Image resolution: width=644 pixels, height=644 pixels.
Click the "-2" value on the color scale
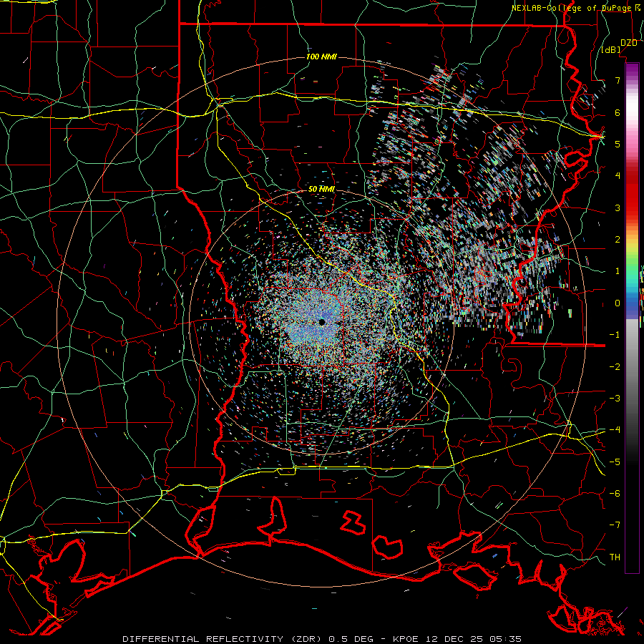[x=615, y=367]
